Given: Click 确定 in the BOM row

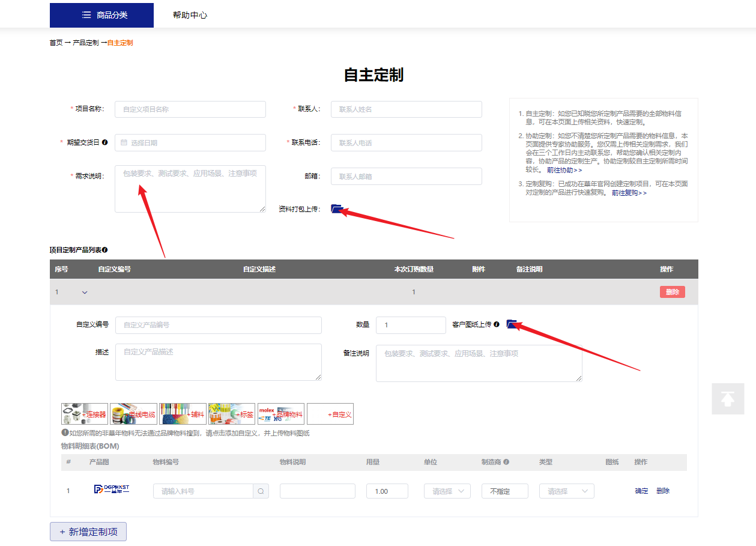Looking at the screenshot, I should point(642,491).
